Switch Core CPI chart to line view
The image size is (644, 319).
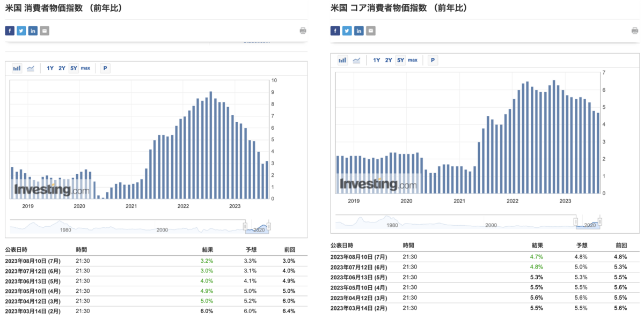[x=356, y=60]
